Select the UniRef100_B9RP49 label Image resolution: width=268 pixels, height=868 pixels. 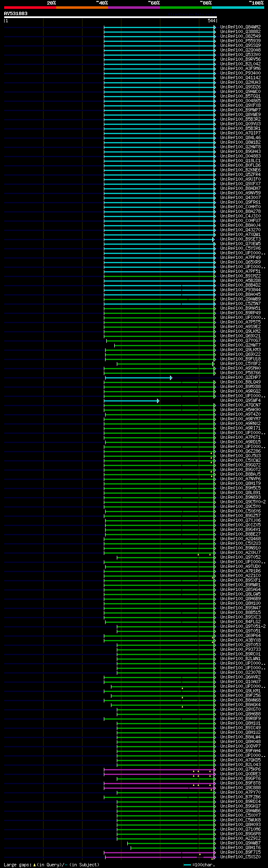tap(240, 313)
